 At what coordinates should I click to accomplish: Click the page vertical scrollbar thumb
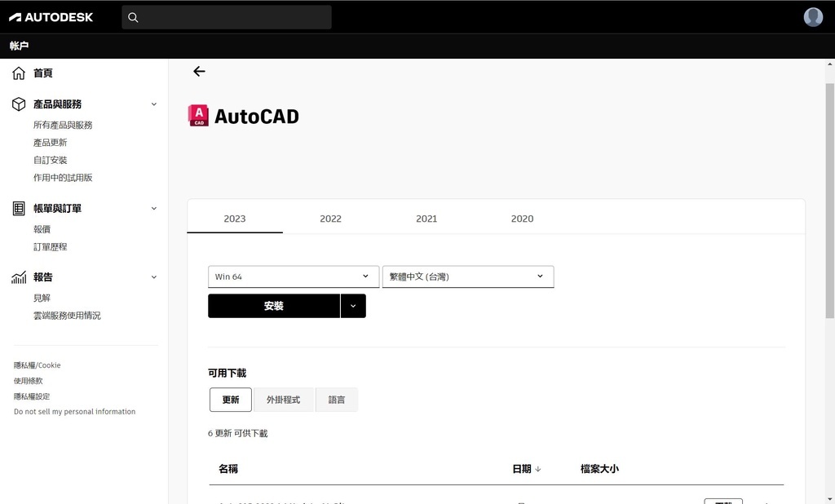pos(829,201)
